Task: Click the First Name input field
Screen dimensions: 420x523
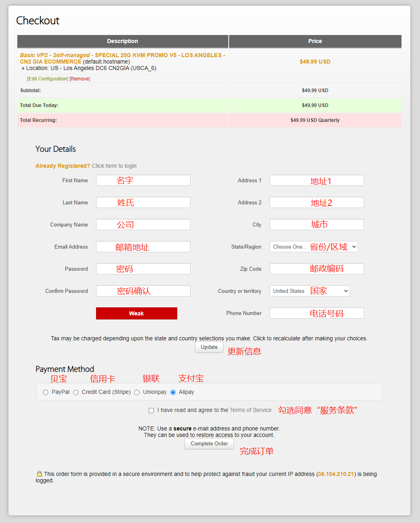Action: [143, 180]
